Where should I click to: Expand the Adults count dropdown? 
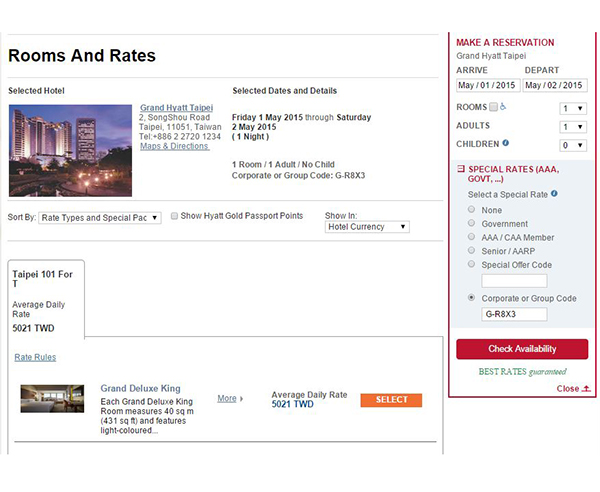coord(572,127)
